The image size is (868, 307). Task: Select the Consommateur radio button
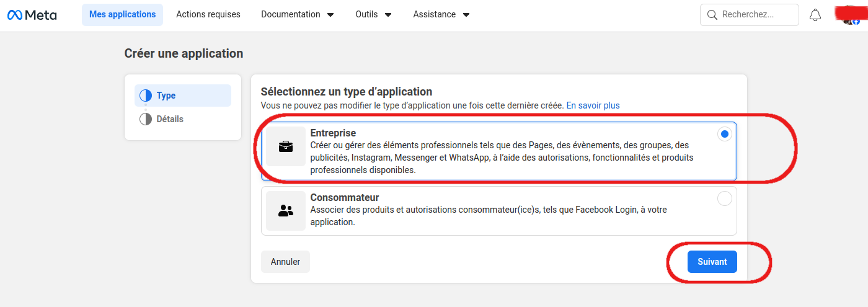point(725,198)
